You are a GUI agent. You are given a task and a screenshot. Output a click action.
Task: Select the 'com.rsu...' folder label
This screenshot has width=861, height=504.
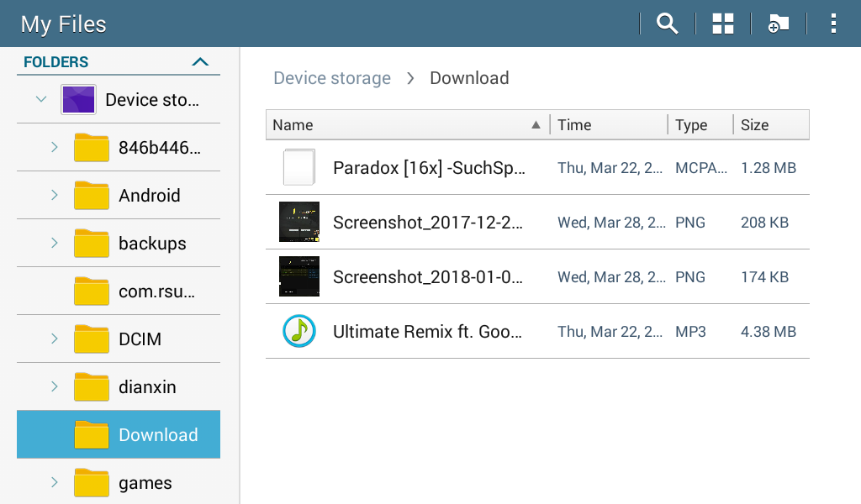[x=156, y=291]
